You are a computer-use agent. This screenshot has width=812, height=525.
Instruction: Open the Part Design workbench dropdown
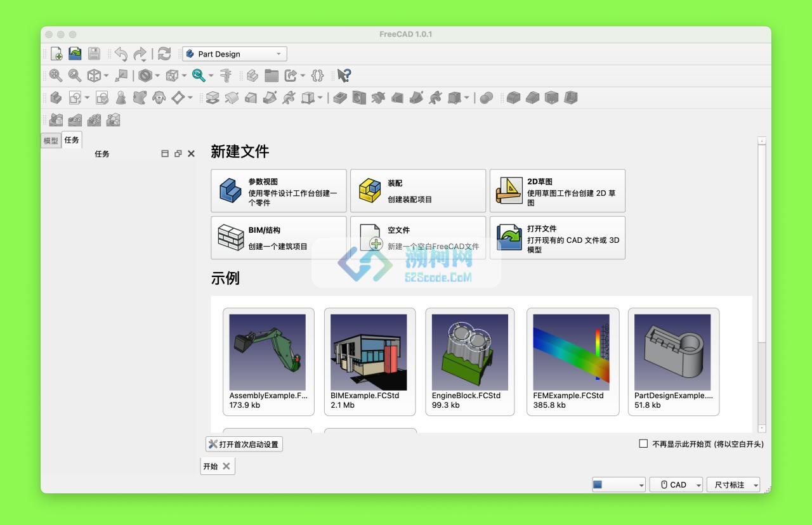(x=235, y=54)
